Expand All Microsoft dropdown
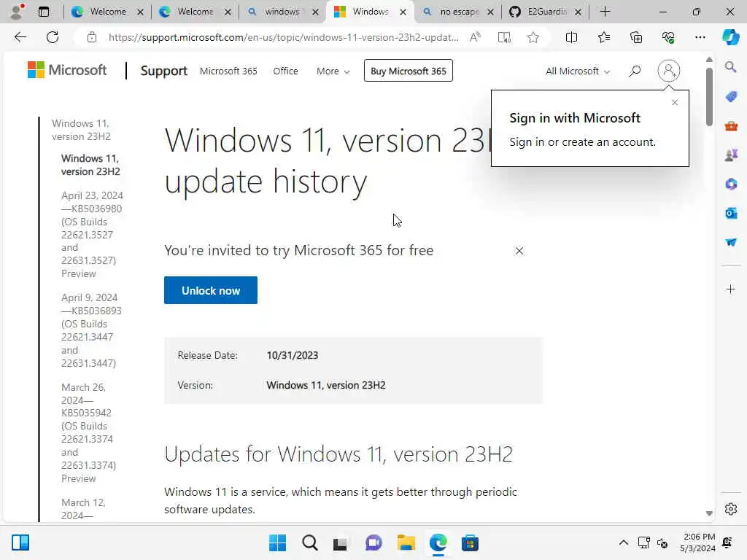This screenshot has height=560, width=747. click(578, 71)
